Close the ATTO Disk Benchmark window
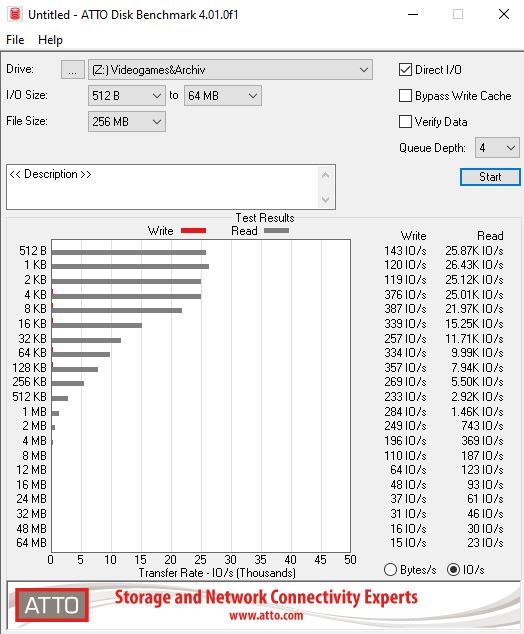The height and width of the screenshot is (634, 524). (x=504, y=14)
